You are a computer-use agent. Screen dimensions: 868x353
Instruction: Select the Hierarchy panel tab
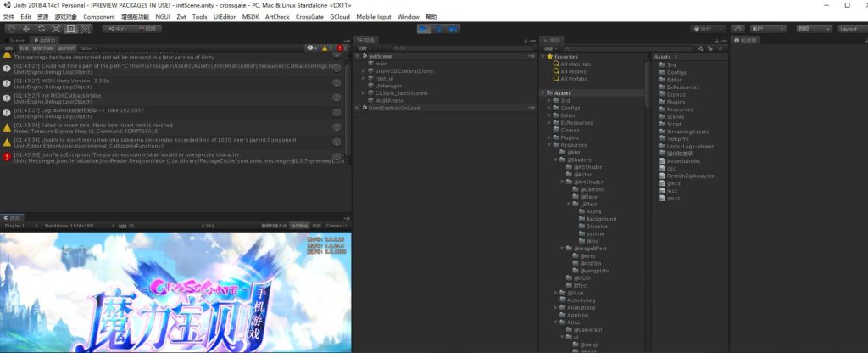(x=368, y=41)
